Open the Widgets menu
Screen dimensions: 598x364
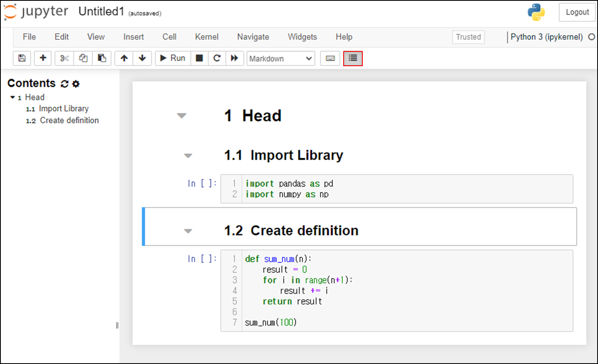[302, 37]
